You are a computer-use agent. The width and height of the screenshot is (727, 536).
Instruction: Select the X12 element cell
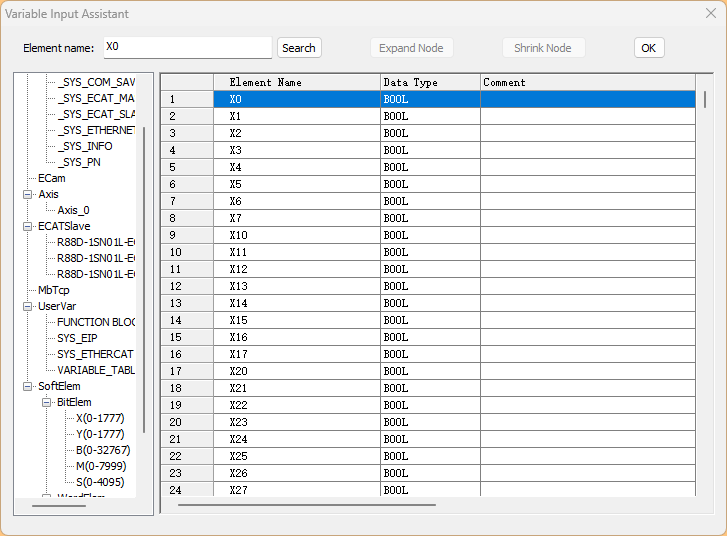pyautogui.click(x=297, y=269)
